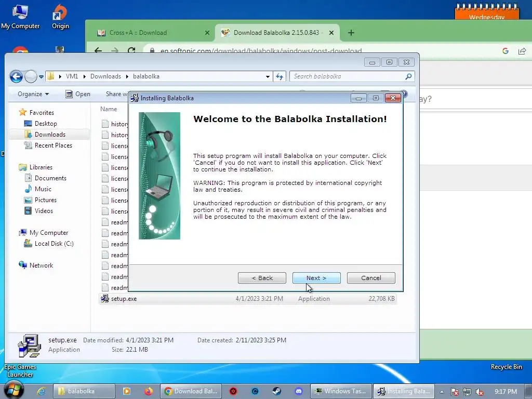Click the browser address bar URL
Image resolution: width=532 pixels, height=399 pixels.
261,50
